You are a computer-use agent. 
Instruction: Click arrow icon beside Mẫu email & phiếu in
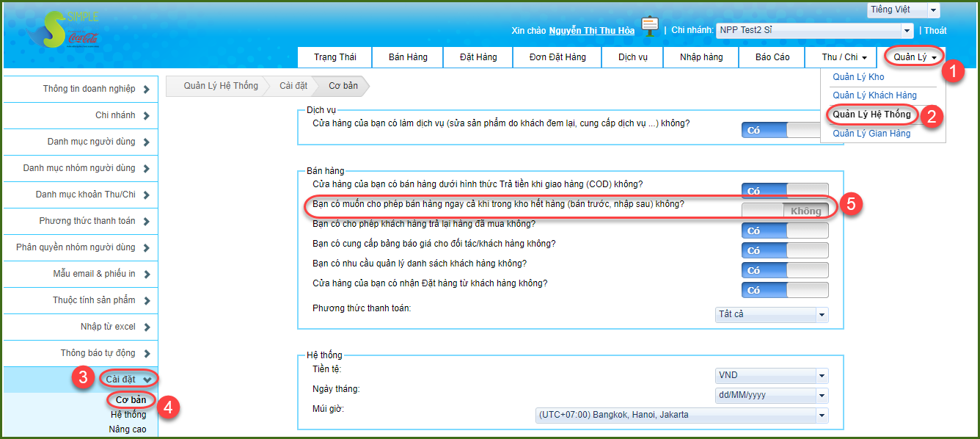coord(147,275)
